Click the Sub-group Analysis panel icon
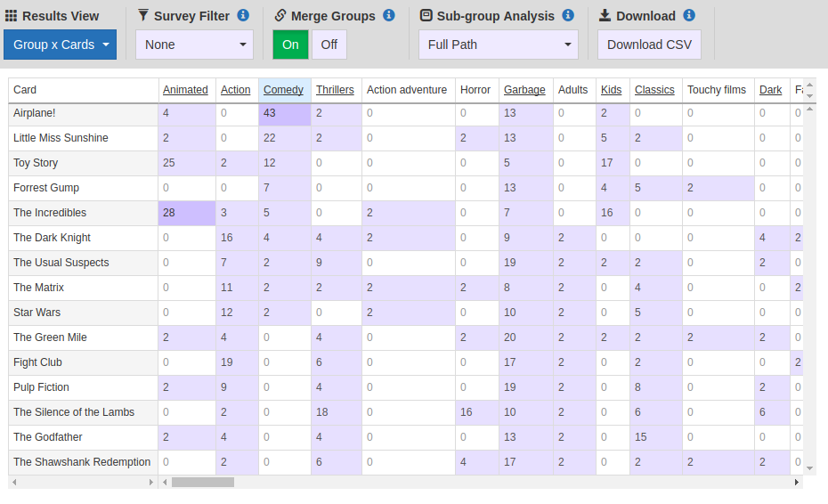Viewport: 828px width, 504px height. coord(426,15)
